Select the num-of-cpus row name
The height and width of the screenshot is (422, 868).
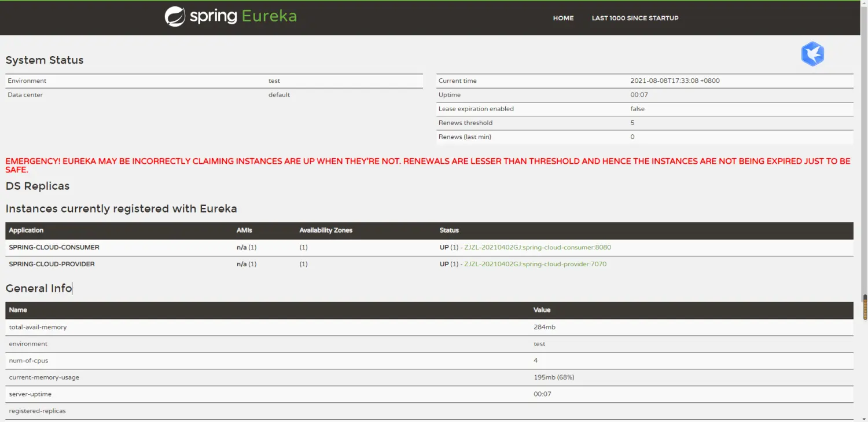28,361
